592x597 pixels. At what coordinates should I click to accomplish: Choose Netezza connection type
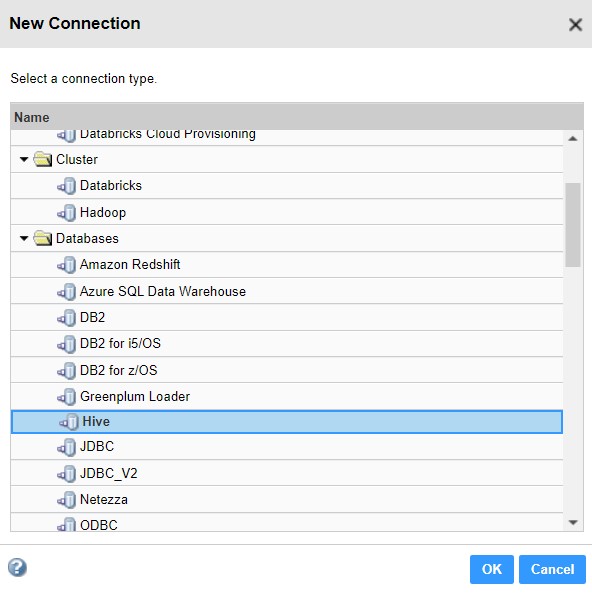click(104, 500)
